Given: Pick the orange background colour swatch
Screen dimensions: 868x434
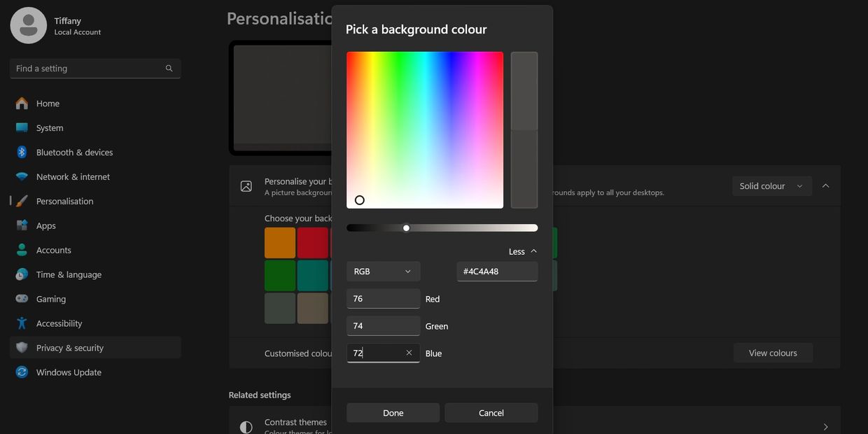Looking at the screenshot, I should click(280, 243).
